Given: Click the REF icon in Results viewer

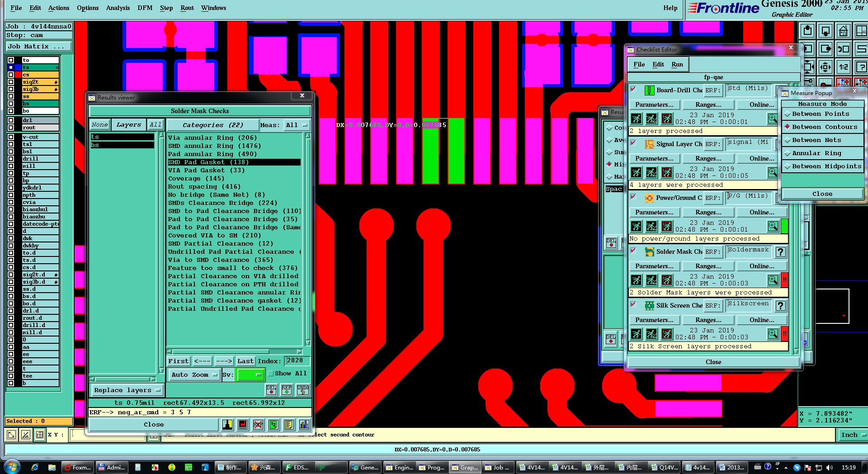Looking at the screenshot, I should click(x=287, y=389).
